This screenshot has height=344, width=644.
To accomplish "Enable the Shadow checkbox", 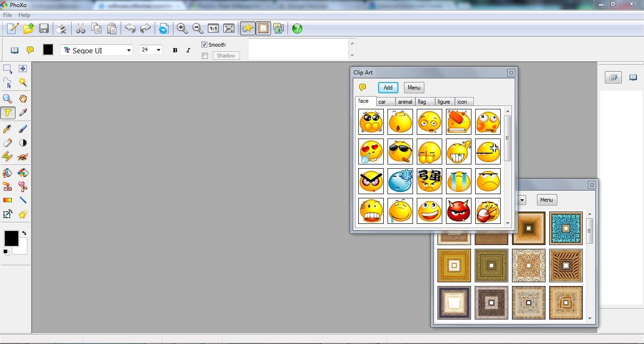I will click(205, 56).
